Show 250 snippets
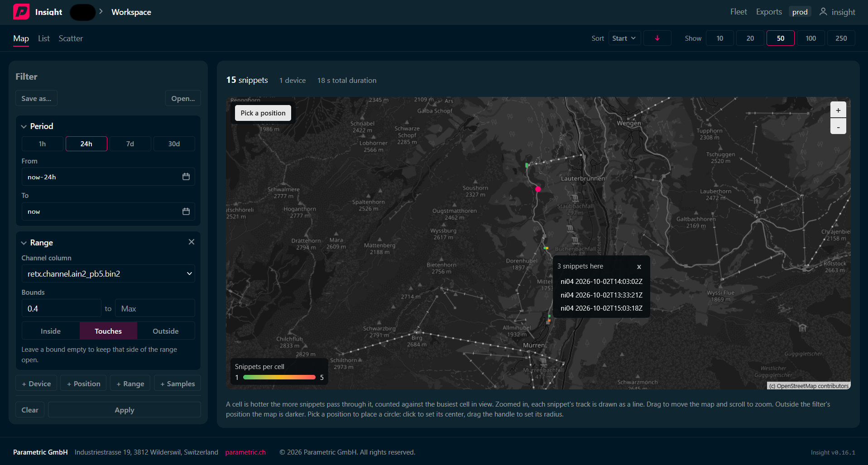Image resolution: width=868 pixels, height=465 pixels. click(x=841, y=38)
